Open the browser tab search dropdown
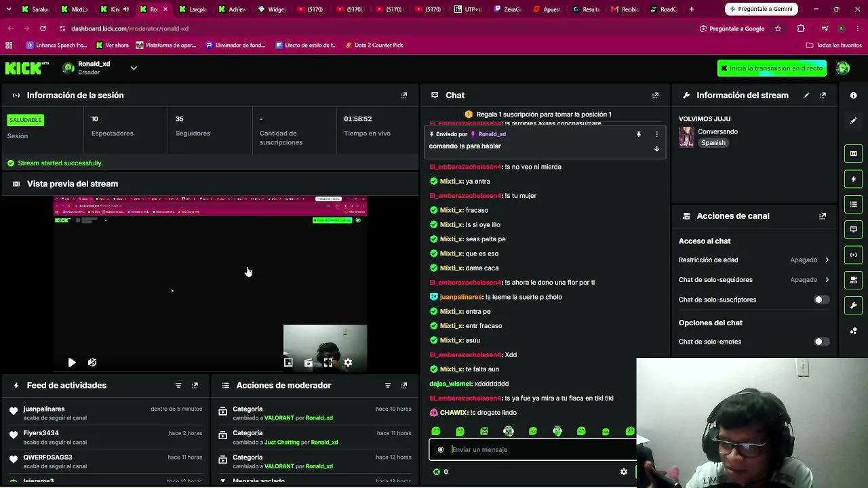 tap(9, 9)
